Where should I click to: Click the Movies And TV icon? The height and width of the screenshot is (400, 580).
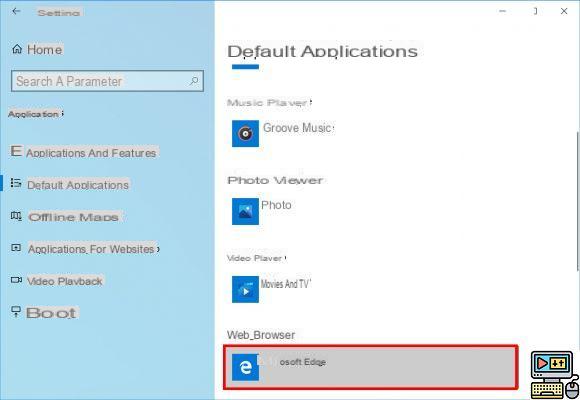[245, 289]
